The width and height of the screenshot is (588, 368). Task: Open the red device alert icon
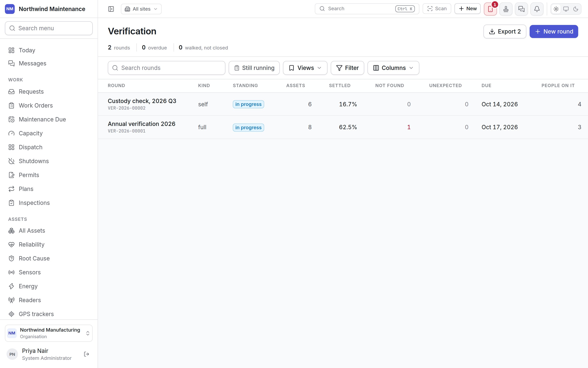[x=490, y=9]
